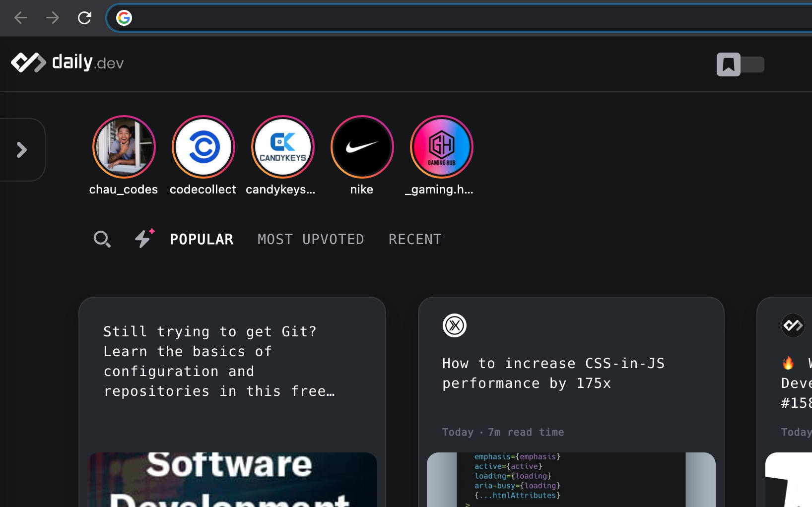The width and height of the screenshot is (812, 507).
Task: Open nike story avatar
Action: click(362, 147)
